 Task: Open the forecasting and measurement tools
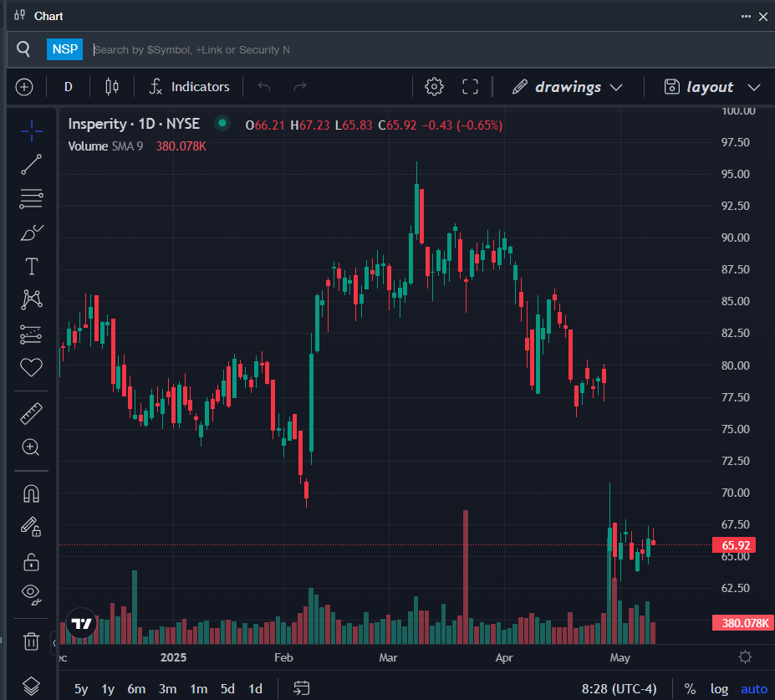(x=31, y=335)
